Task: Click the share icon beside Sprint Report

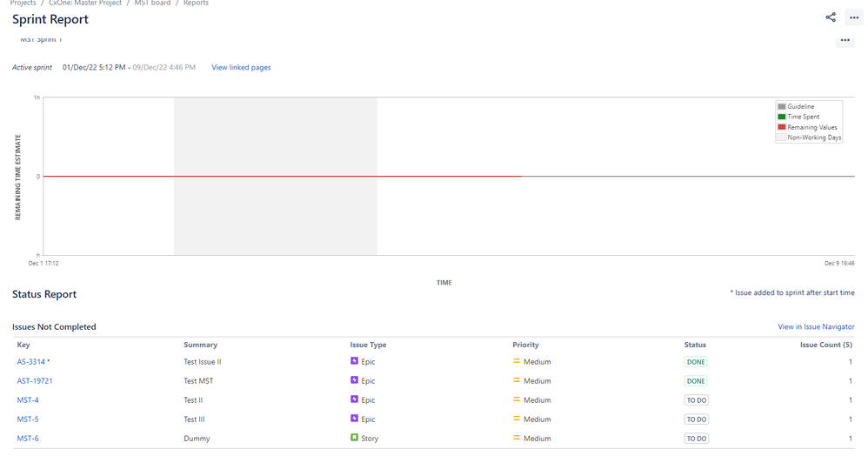Action: click(831, 17)
